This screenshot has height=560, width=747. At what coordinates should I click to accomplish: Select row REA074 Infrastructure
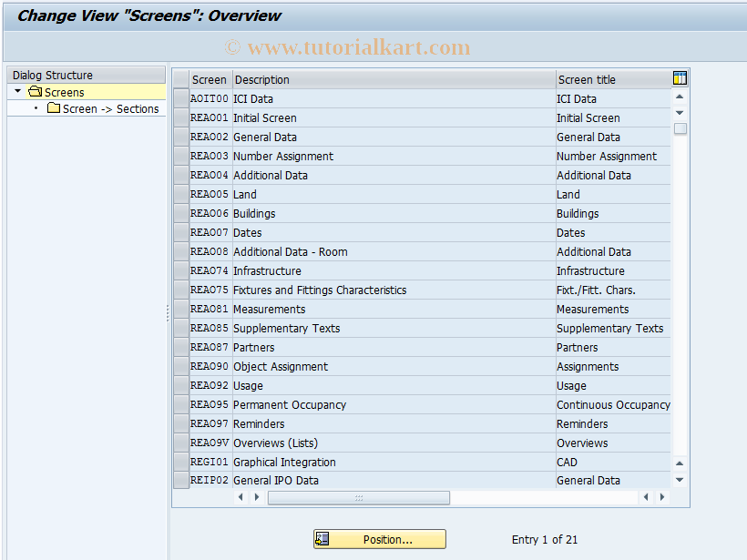coord(181,270)
